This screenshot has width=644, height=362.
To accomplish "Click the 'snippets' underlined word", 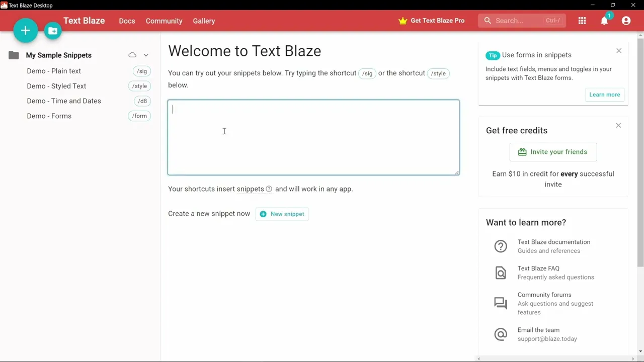I will [x=251, y=189].
